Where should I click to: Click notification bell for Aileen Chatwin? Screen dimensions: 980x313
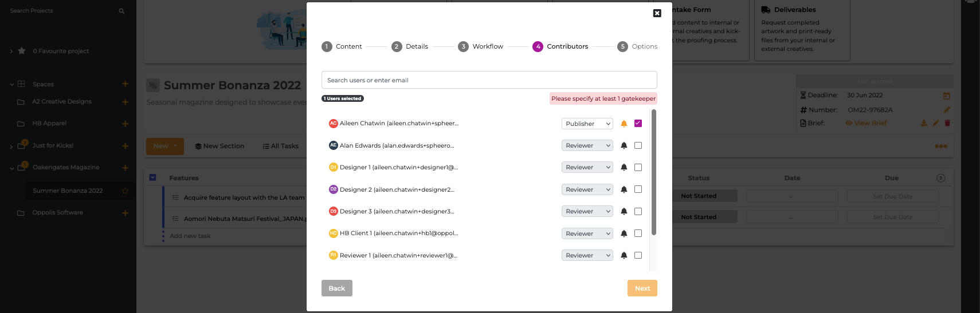point(624,124)
